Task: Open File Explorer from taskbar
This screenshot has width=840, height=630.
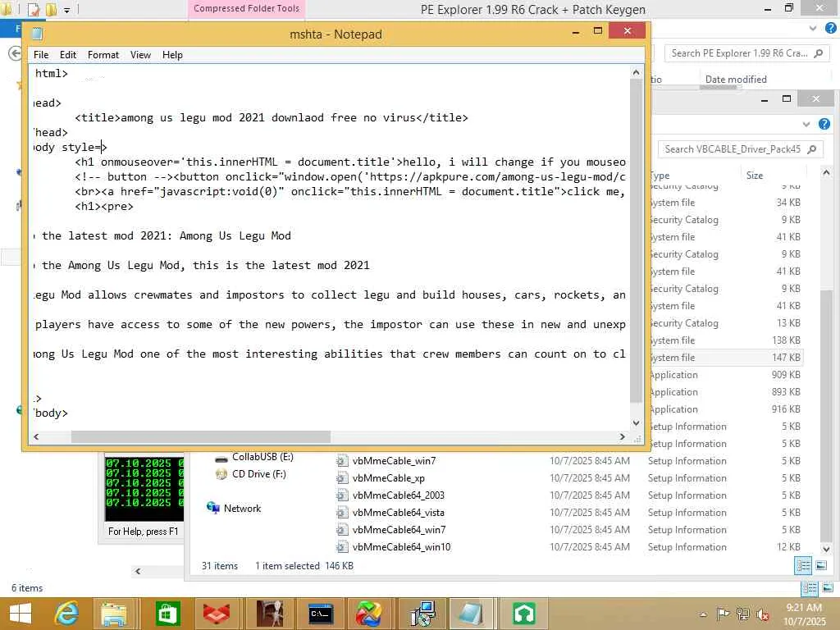Action: [113, 614]
